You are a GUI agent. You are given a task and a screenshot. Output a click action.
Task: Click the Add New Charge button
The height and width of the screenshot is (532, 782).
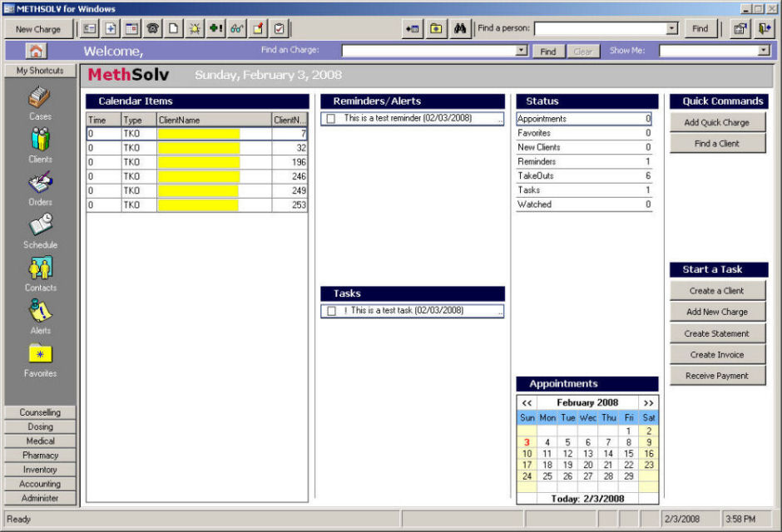(x=716, y=312)
